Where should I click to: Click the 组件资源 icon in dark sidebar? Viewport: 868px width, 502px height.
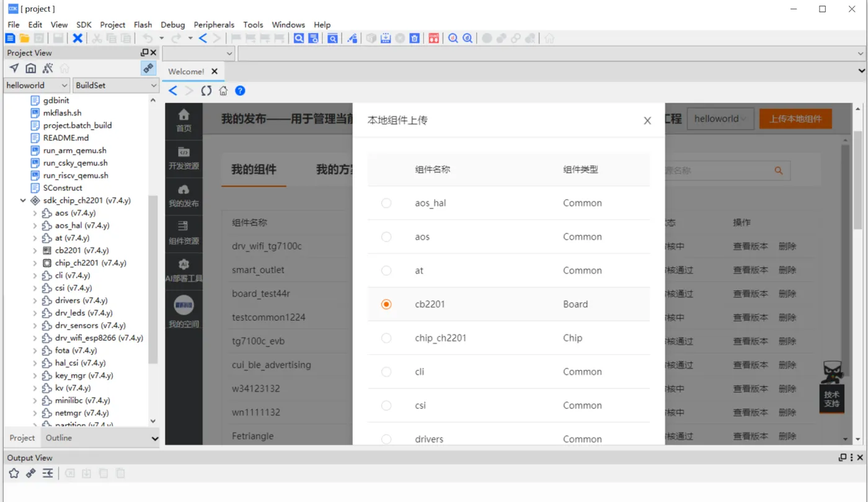click(184, 226)
